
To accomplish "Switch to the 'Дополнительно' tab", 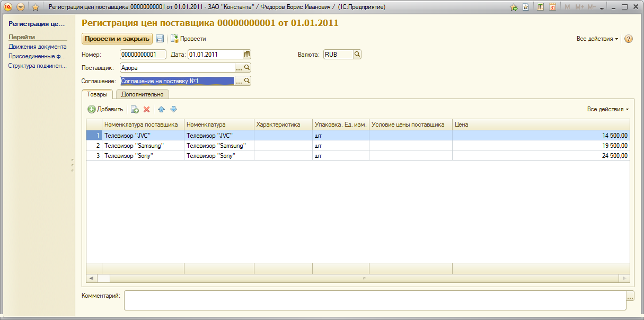I will (143, 94).
